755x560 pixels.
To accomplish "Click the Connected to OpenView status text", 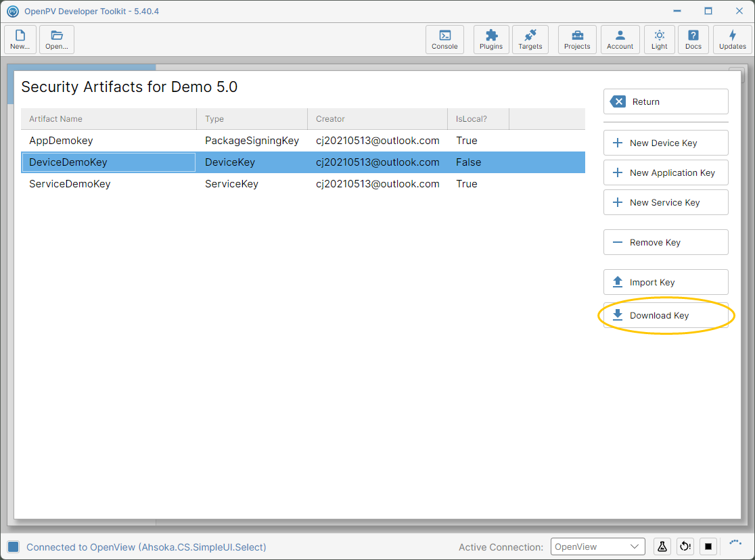I will (x=146, y=547).
